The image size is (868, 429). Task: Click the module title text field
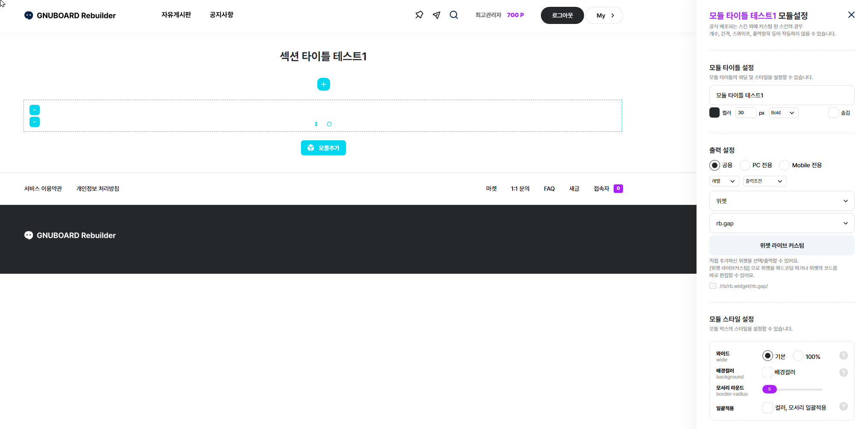(782, 95)
